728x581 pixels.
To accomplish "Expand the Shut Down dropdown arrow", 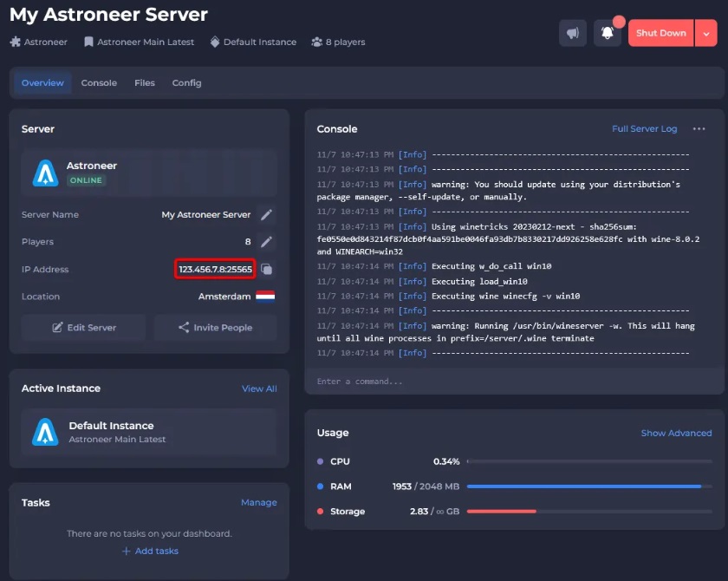I will 706,33.
